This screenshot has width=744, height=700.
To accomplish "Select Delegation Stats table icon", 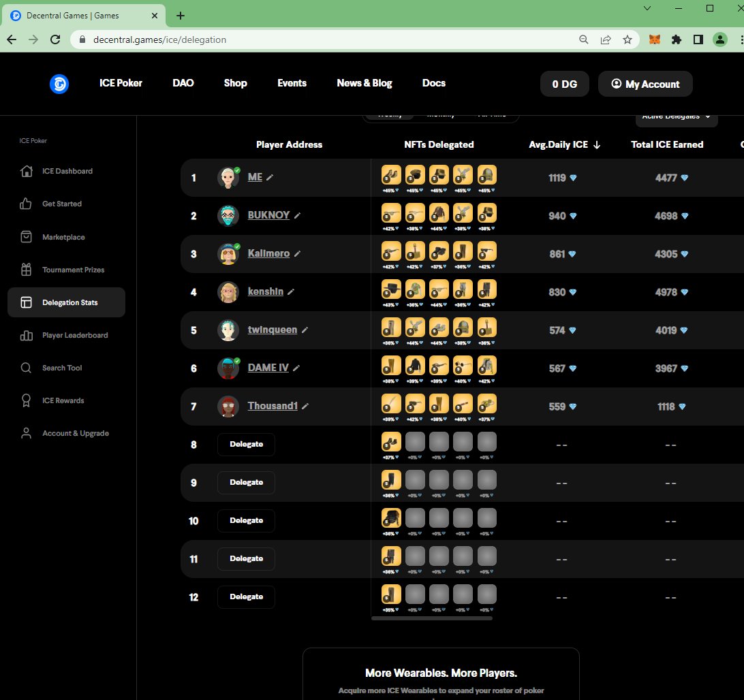I will (26, 302).
